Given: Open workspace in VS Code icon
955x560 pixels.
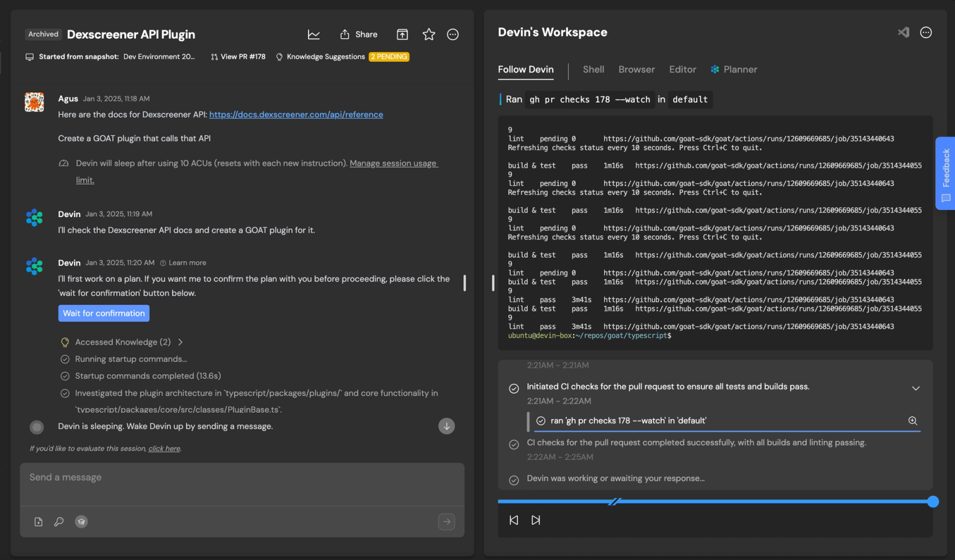Looking at the screenshot, I should 904,33.
